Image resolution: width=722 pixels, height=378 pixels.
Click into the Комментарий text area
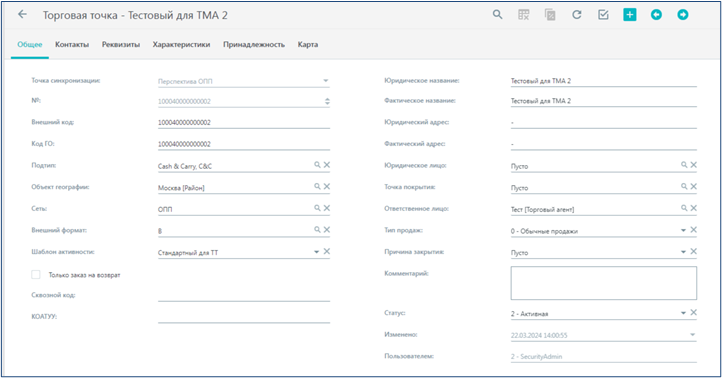(603, 283)
